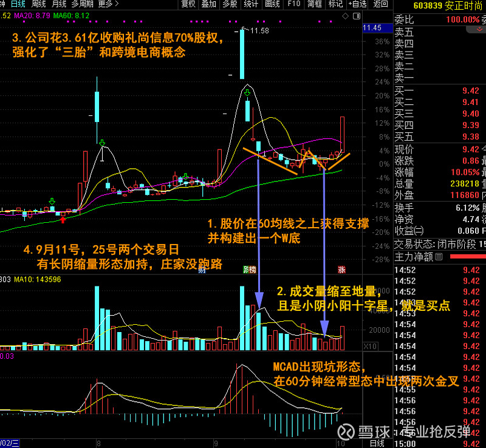The width and height of the screenshot is (486, 448).
Task: Click the 现价 9.42 row
Action: (439, 150)
